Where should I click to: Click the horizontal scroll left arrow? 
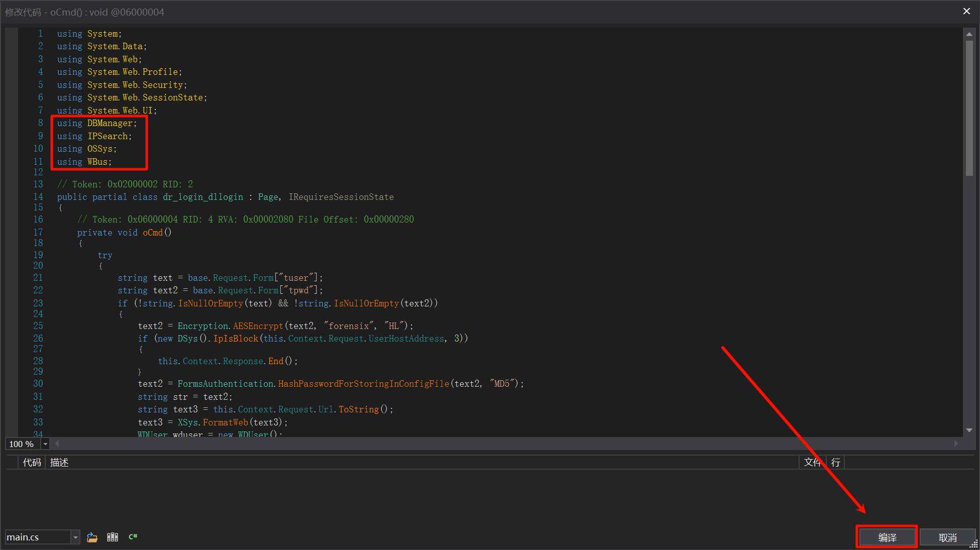click(x=57, y=444)
